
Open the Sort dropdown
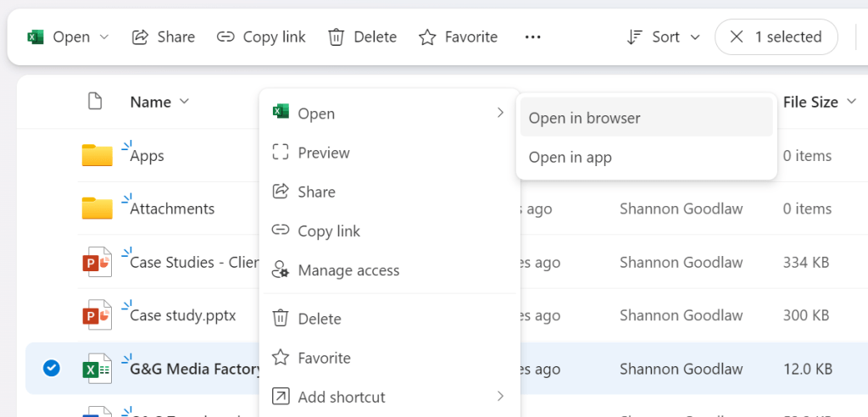(x=663, y=37)
